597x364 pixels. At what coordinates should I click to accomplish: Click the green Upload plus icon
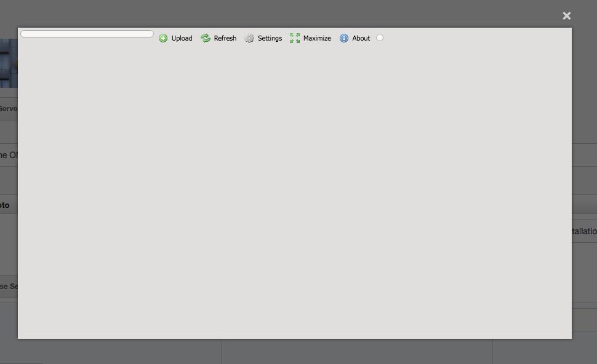(x=163, y=38)
